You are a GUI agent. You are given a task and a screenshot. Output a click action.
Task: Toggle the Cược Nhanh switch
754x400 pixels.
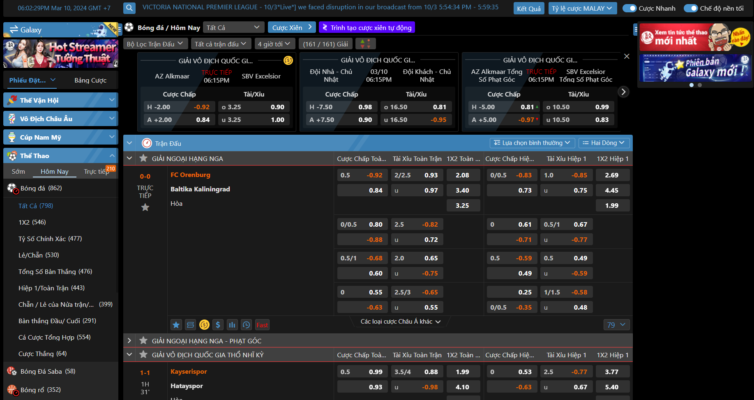[629, 8]
